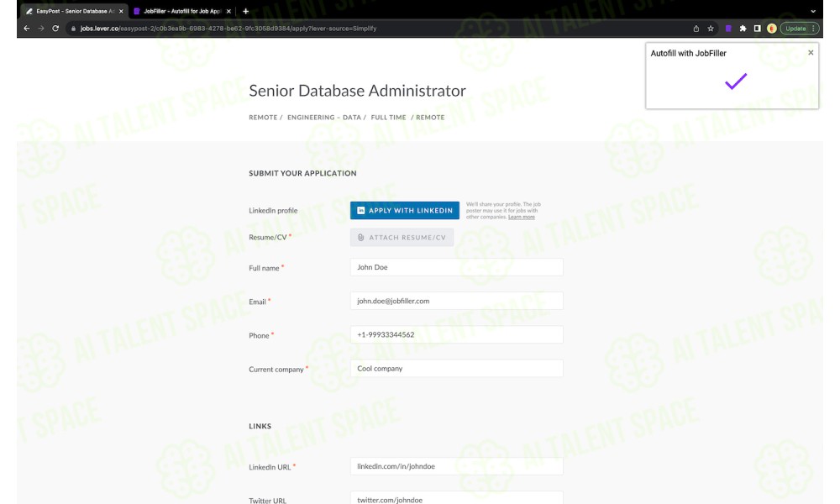840x504 pixels.
Task: Click the SUBMIT YOUR APPLICATION heading
Action: (302, 173)
